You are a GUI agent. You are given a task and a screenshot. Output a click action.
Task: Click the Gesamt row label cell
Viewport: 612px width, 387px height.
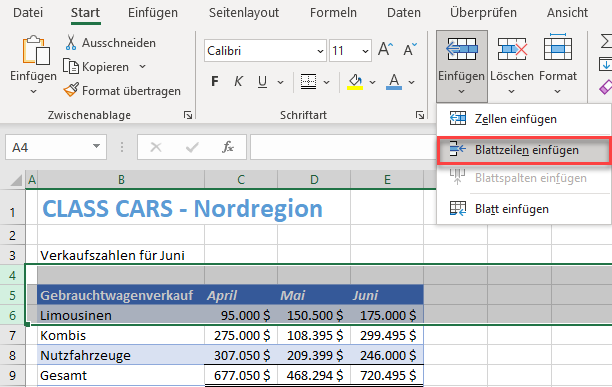click(121, 375)
